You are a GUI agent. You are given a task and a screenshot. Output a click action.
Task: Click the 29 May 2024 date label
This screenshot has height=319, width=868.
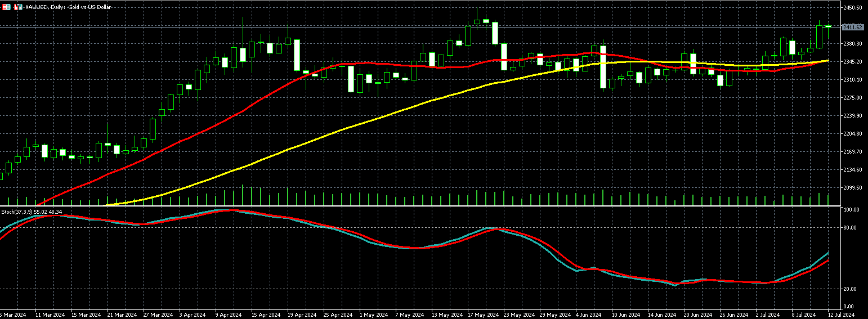pyautogui.click(x=555, y=314)
